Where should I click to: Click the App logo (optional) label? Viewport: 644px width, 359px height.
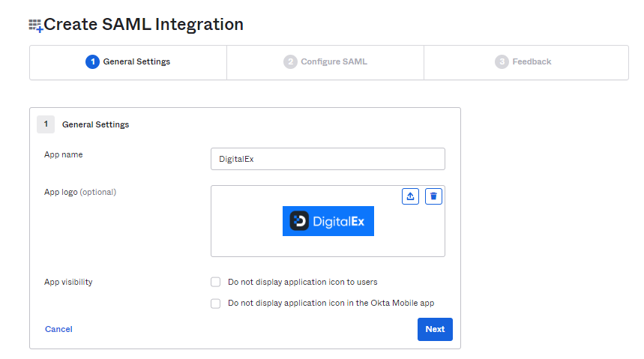[x=80, y=192]
